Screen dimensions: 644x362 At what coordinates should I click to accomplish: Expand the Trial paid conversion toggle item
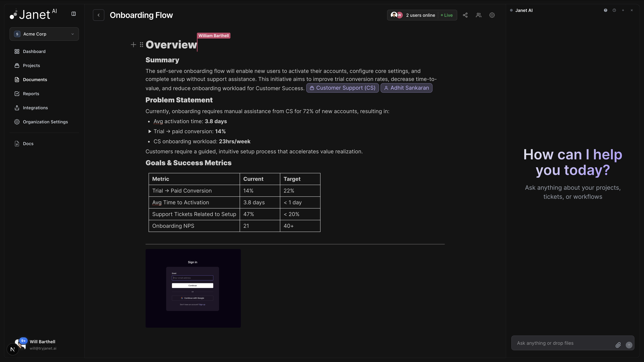(x=150, y=131)
